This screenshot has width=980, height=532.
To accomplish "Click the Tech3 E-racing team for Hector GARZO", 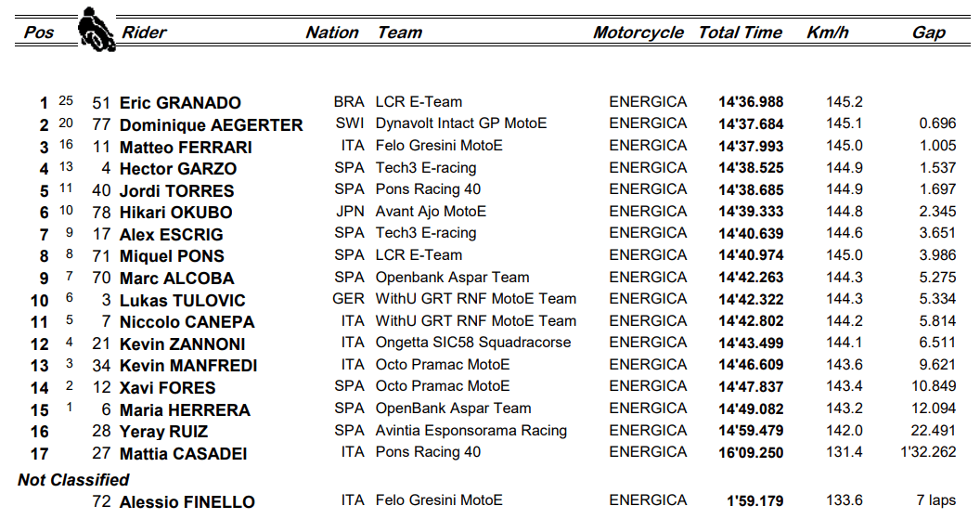I will tap(426, 168).
